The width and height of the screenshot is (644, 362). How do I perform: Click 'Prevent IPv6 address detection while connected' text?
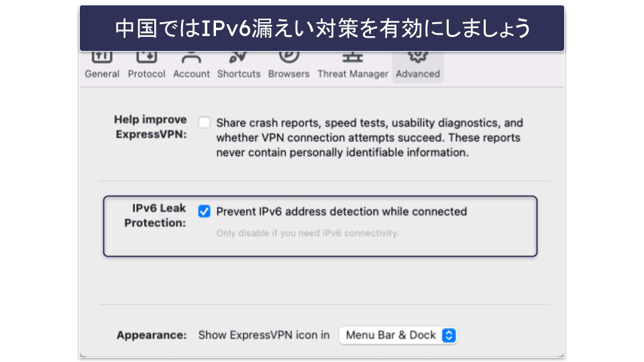(341, 211)
